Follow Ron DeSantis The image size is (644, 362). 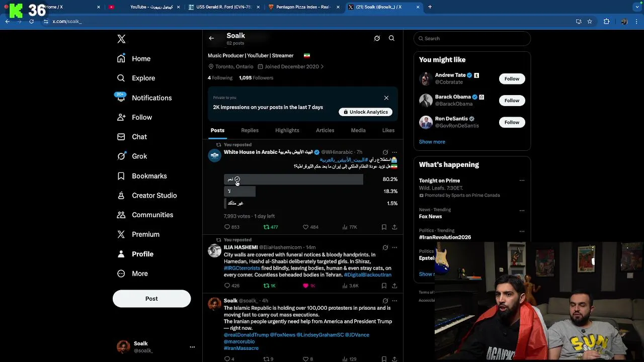coord(512,122)
